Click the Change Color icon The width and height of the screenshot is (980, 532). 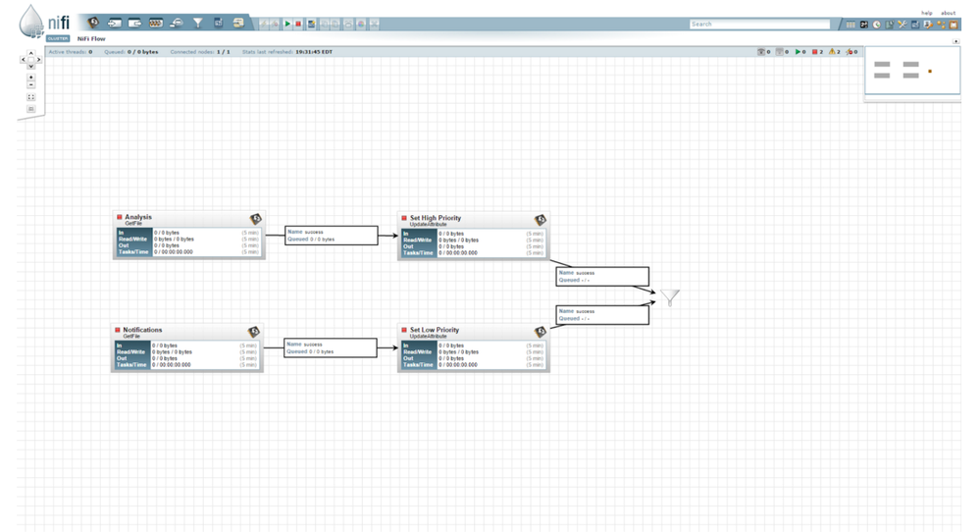tap(361, 24)
